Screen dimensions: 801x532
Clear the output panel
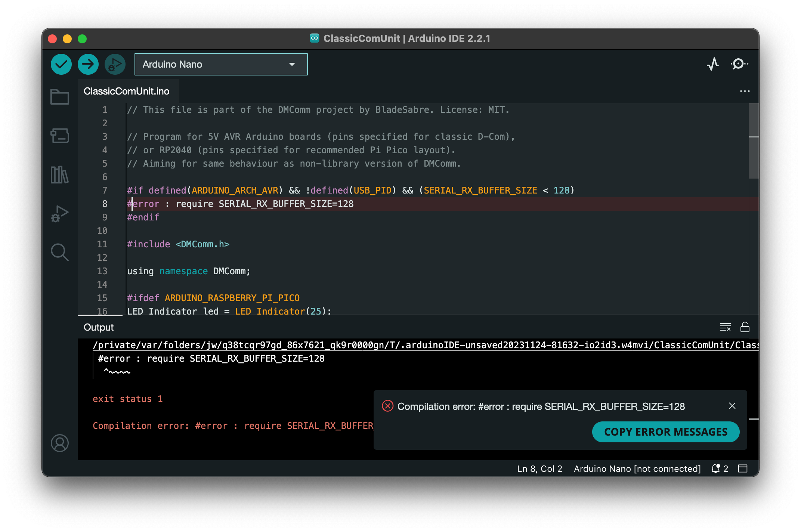coord(725,327)
